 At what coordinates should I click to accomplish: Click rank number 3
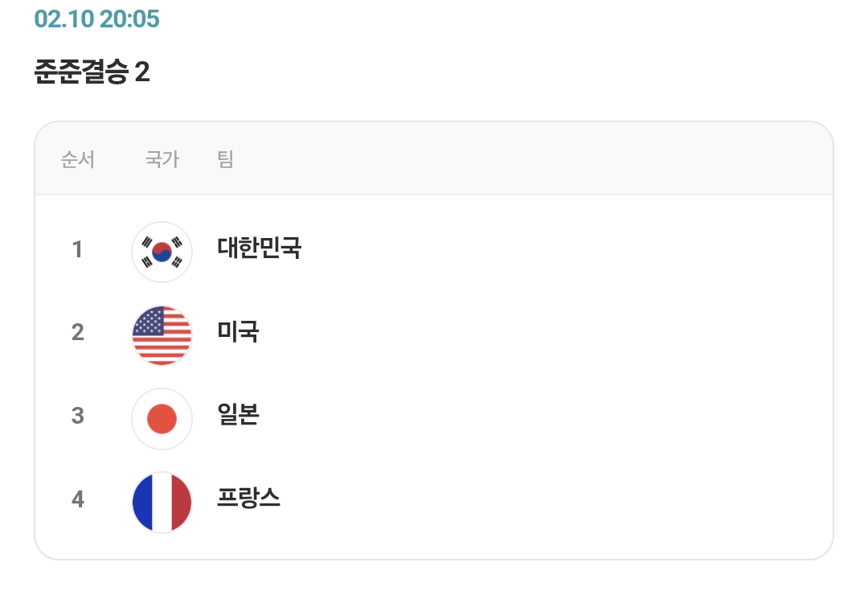tap(77, 416)
